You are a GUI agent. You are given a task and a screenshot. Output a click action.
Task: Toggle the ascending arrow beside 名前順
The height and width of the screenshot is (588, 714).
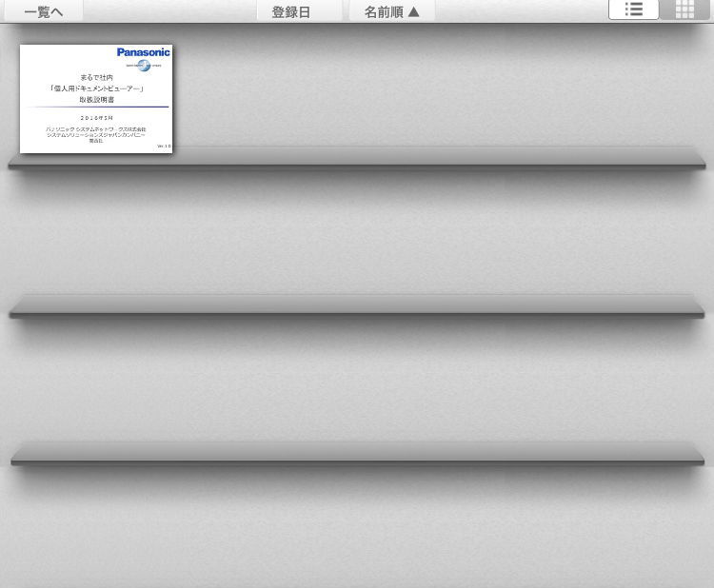(414, 11)
